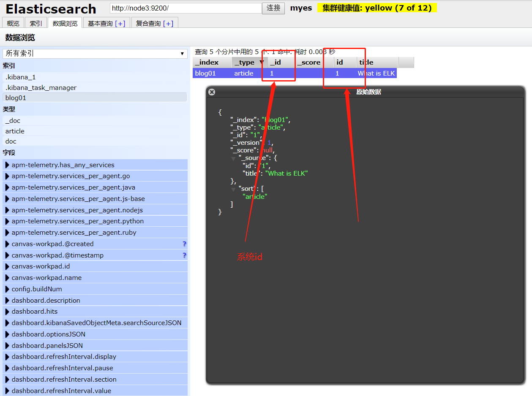This screenshot has width=532, height=396.
Task: Expand dashboard.refreshInterval.value field
Action: (x=95, y=391)
